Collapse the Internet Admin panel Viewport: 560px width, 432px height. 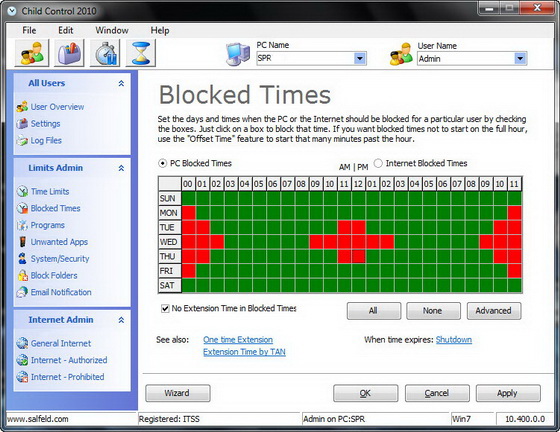click(x=121, y=320)
